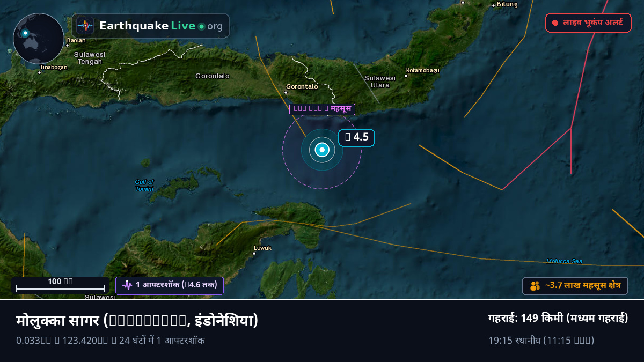Click the Sulawesi Utara map label
This screenshot has height=362, width=644.
380,82
